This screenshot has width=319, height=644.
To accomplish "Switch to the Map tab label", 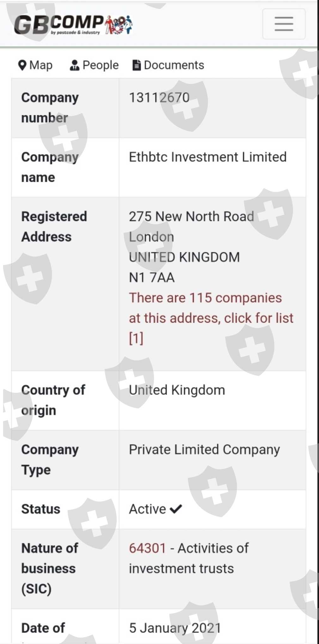I will pos(41,65).
